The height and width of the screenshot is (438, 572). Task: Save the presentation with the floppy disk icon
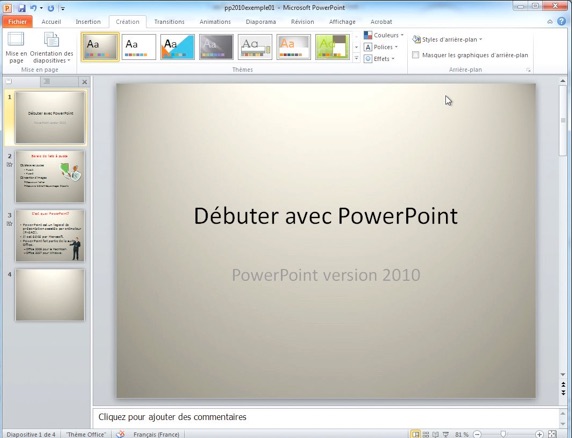[22, 8]
